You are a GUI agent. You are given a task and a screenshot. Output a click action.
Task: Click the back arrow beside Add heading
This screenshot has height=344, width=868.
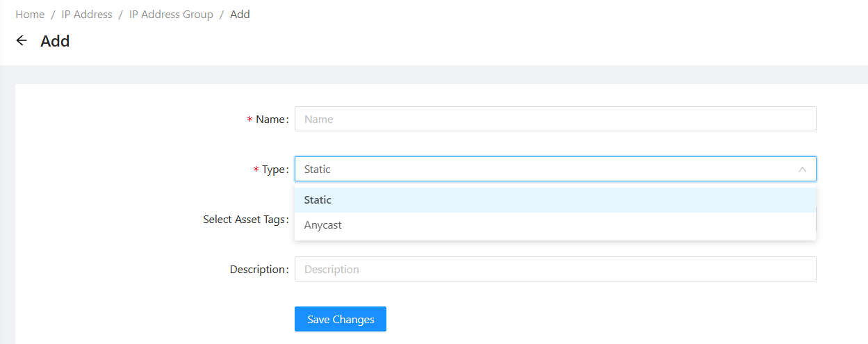point(22,41)
